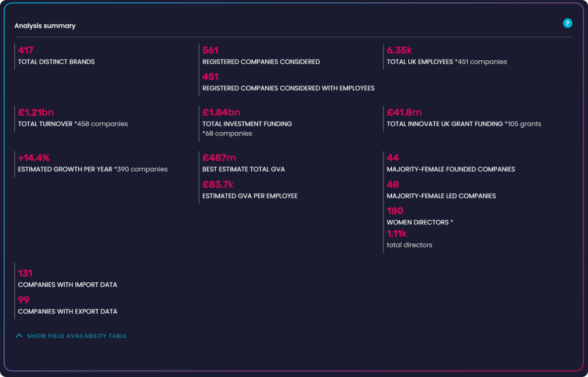Click the Show Field Availability Table link
The width and height of the screenshot is (588, 377).
click(x=77, y=336)
